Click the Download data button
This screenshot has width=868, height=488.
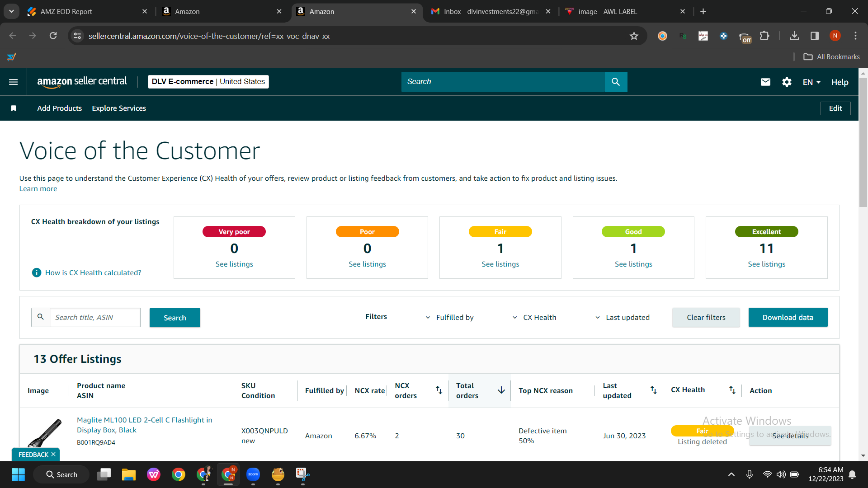788,317
